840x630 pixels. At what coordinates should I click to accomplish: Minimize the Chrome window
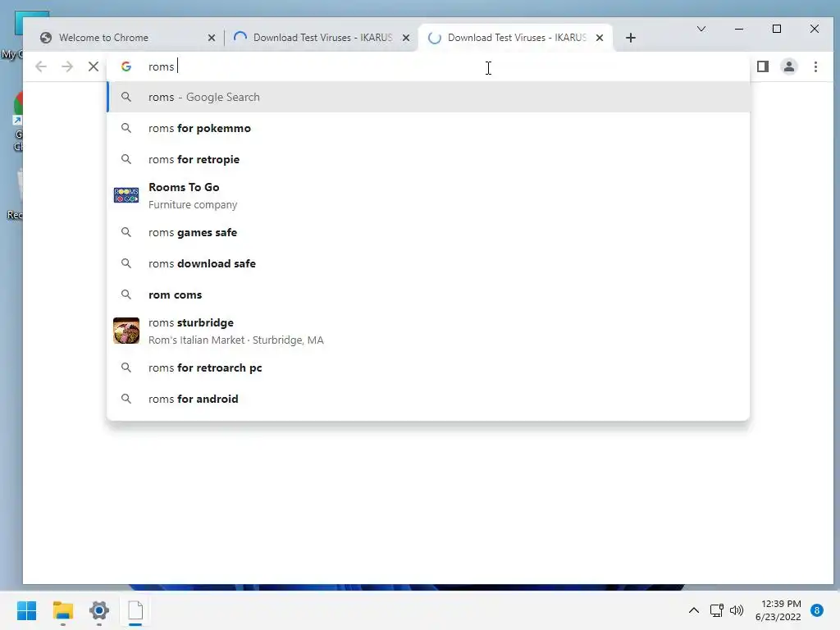pyautogui.click(x=739, y=29)
